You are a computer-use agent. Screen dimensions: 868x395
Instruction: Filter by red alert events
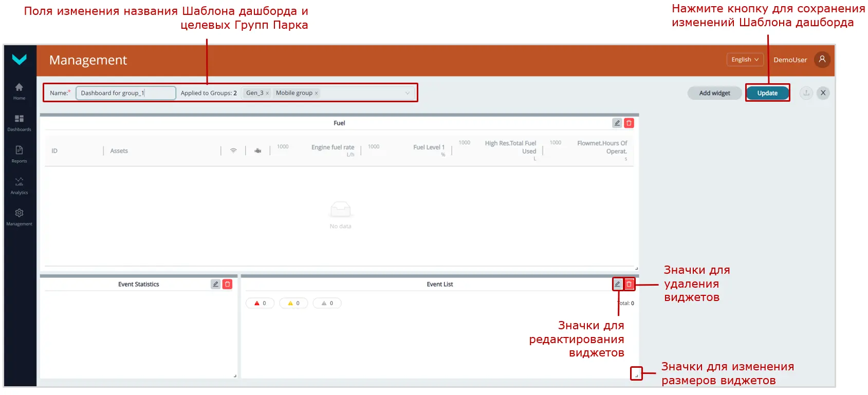pyautogui.click(x=260, y=303)
